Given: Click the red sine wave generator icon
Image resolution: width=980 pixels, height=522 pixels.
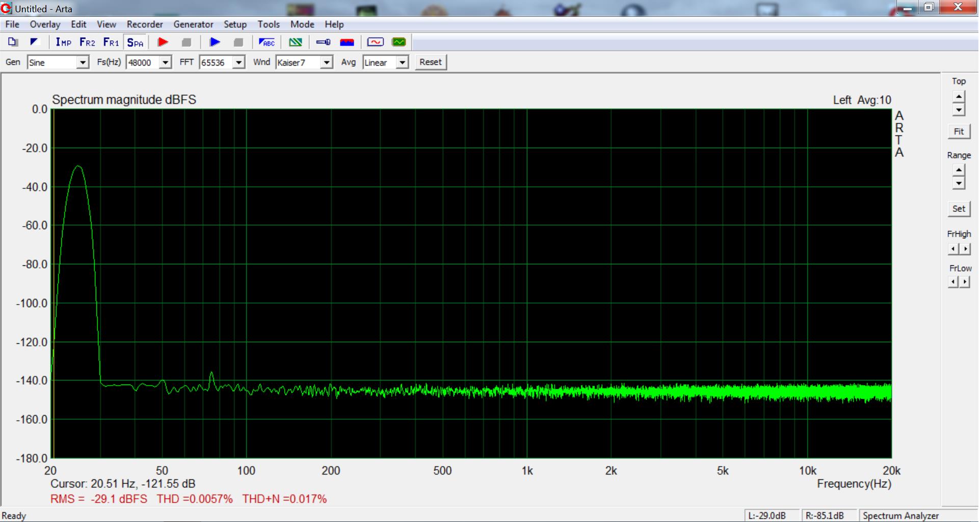Looking at the screenshot, I should [x=376, y=42].
